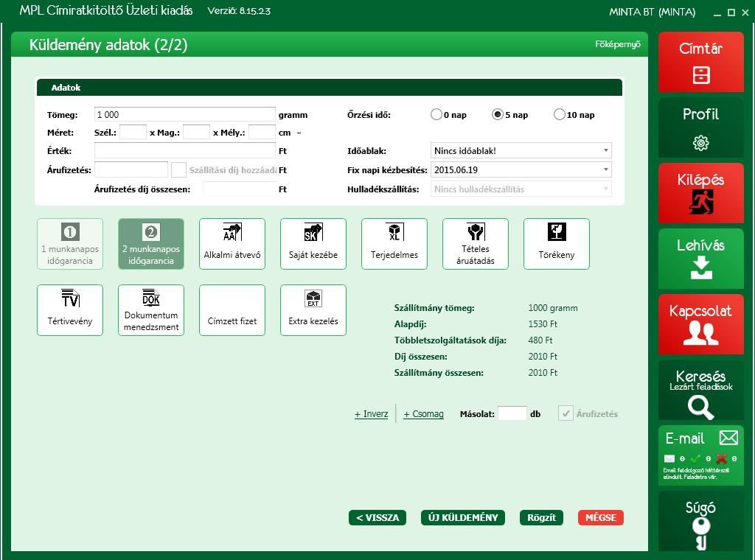
Task: Click the '1530 Ft' Alapdíj value
Action: coord(543,323)
